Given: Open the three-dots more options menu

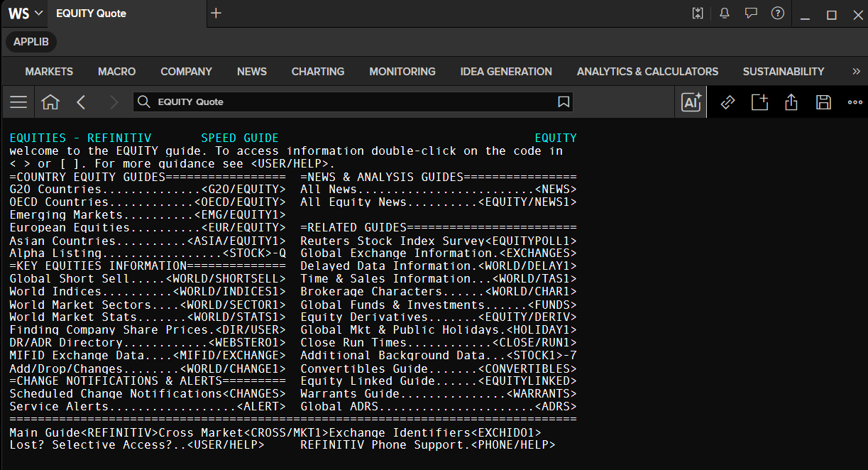Looking at the screenshot, I should click(x=855, y=102).
